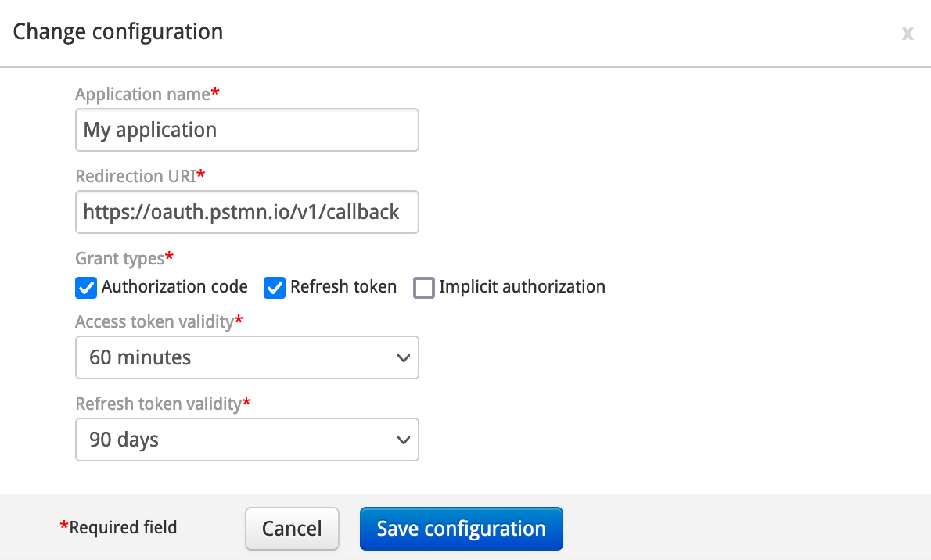
Task: Expand the 90 days validity dropdown
Action: click(246, 440)
